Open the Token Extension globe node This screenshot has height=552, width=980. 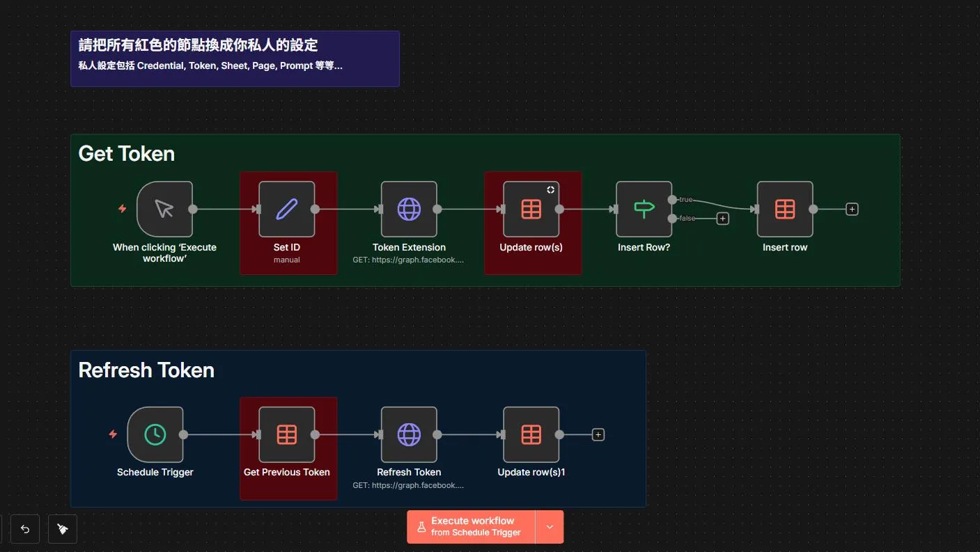point(409,209)
